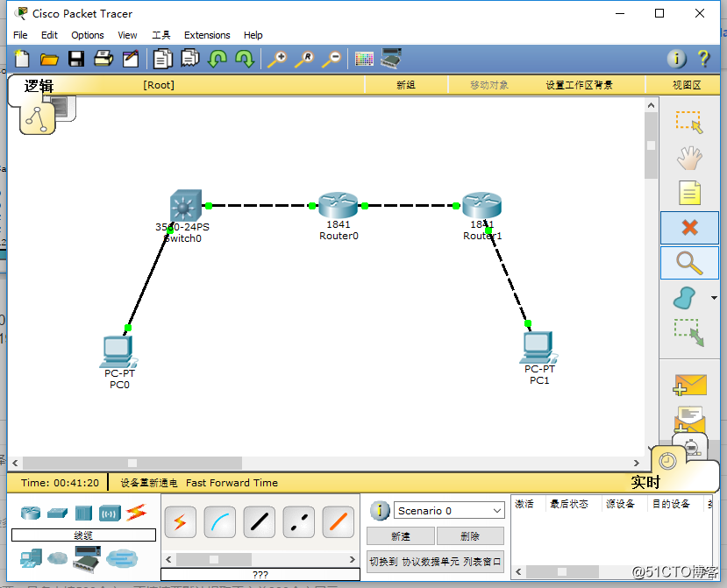Choose the Select tool in right panel
727x588 pixels.
(x=689, y=122)
